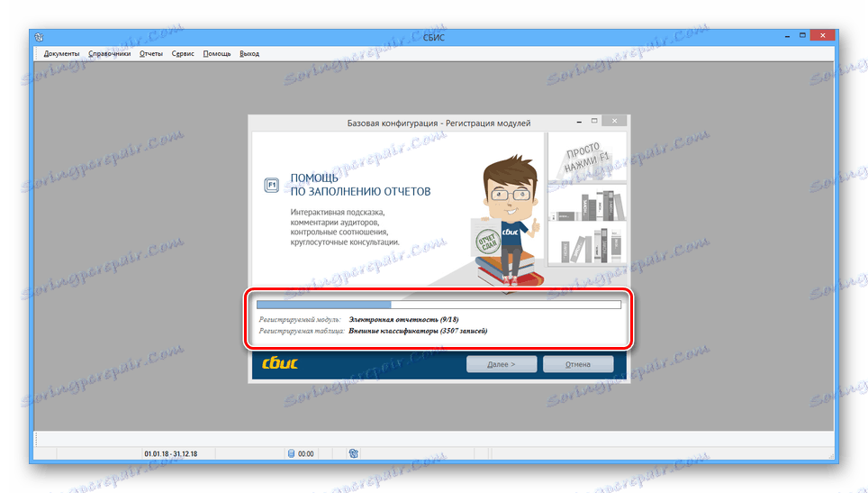
Task: Click the 00:00 timer in status bar
Action: pyautogui.click(x=305, y=453)
